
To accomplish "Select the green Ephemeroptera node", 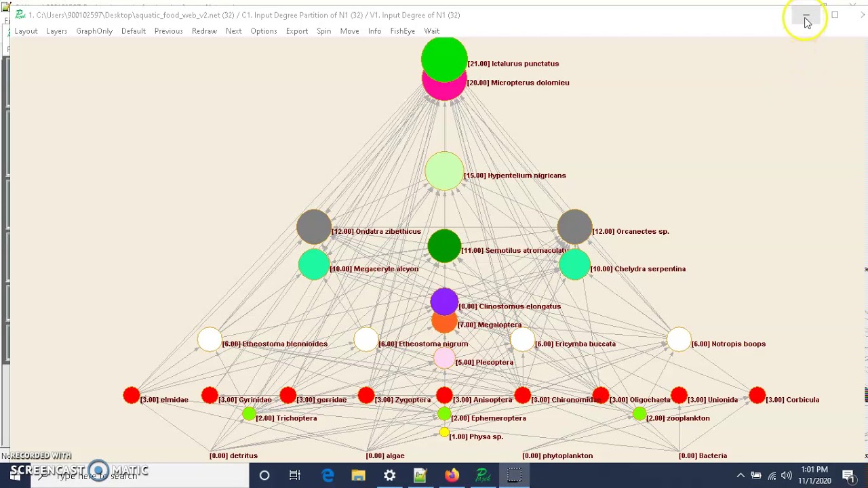I will [444, 414].
